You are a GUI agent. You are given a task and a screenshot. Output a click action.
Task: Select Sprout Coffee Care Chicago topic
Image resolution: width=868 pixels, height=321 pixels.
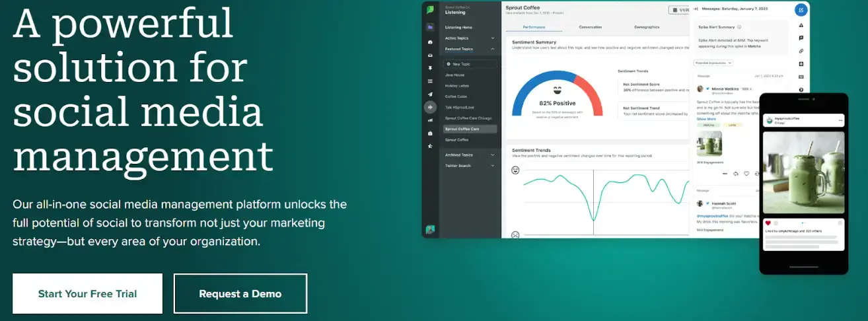pyautogui.click(x=470, y=118)
